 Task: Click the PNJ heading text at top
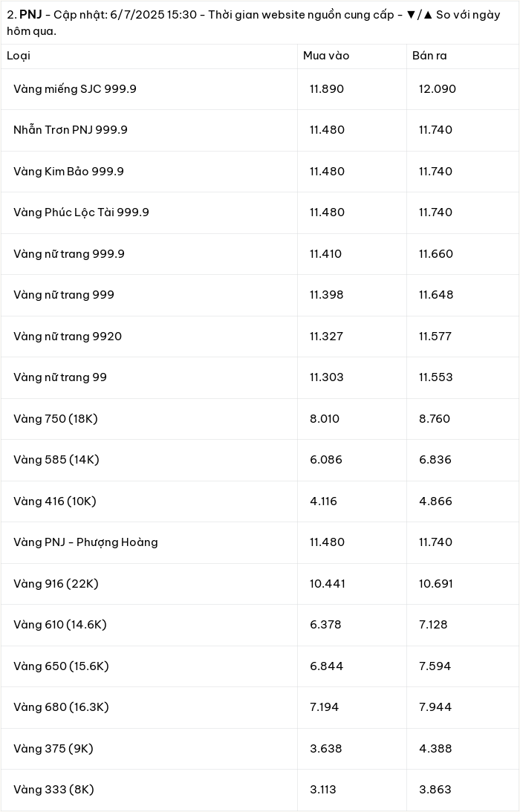30,15
